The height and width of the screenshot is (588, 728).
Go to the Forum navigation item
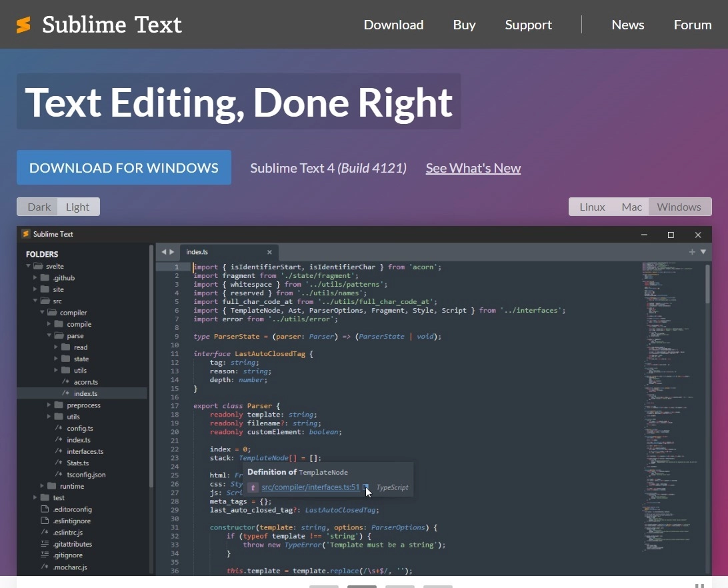[692, 25]
